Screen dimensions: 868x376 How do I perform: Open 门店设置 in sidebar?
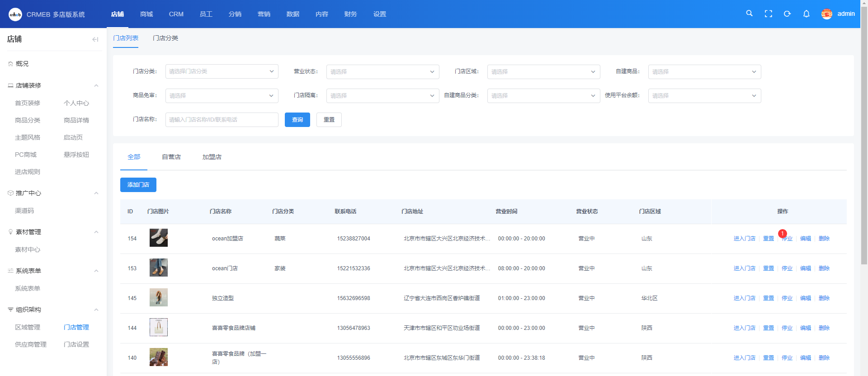point(76,344)
